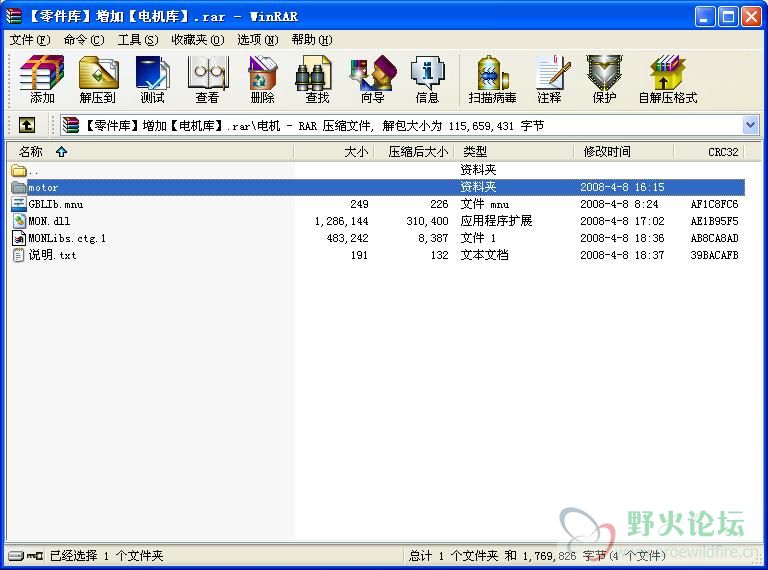Open the 选项(N) menu
Viewport: 768px width, 570px height.
[x=258, y=40]
